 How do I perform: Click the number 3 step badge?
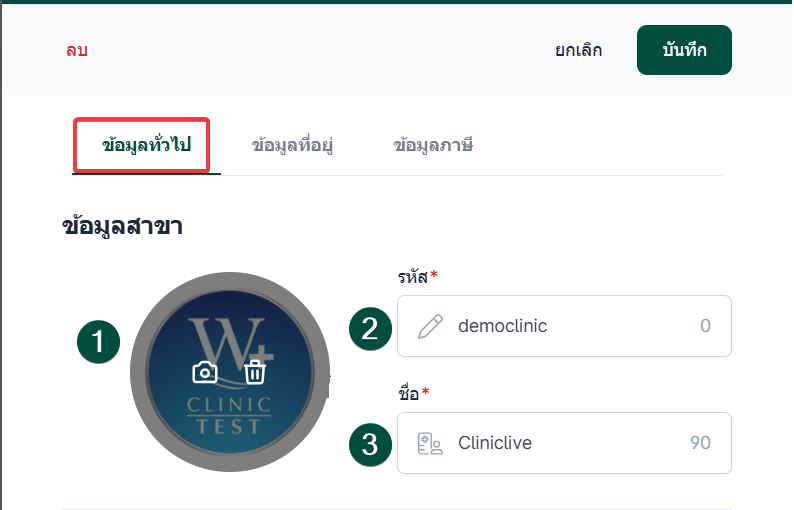370,444
